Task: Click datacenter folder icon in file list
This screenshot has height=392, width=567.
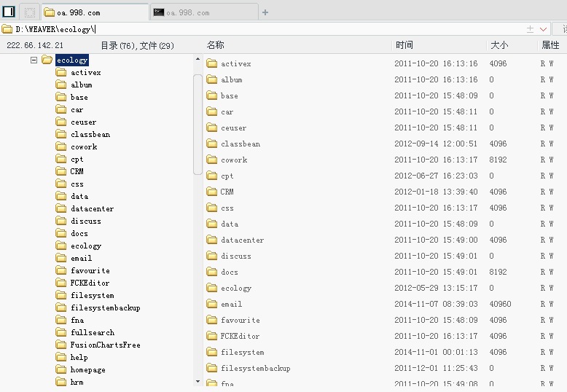Action: pos(211,240)
